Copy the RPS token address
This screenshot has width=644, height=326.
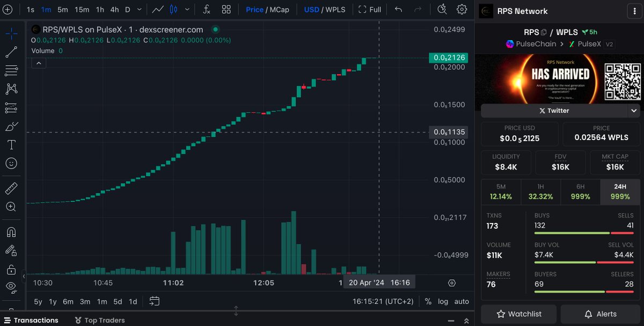(x=544, y=32)
